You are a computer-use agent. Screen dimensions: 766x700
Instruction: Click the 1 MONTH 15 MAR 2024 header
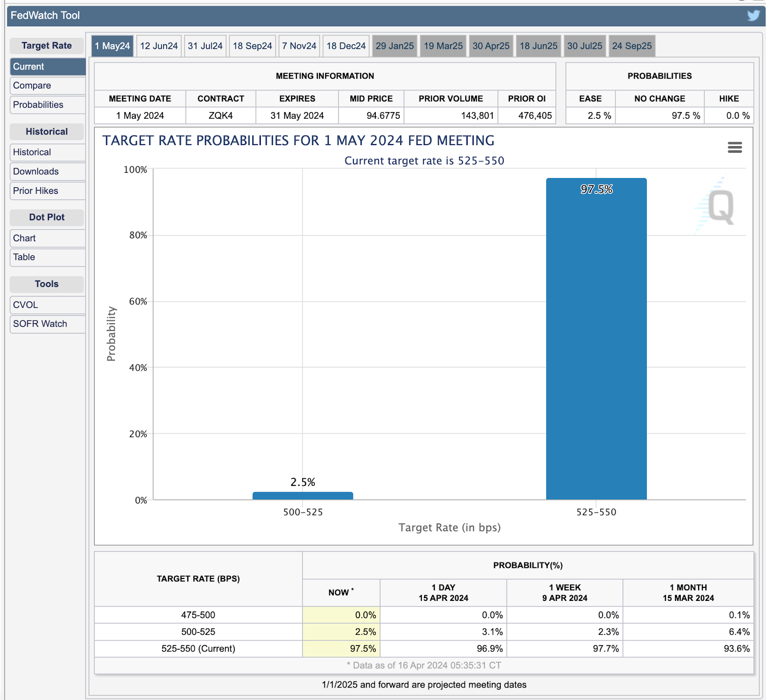pos(688,593)
